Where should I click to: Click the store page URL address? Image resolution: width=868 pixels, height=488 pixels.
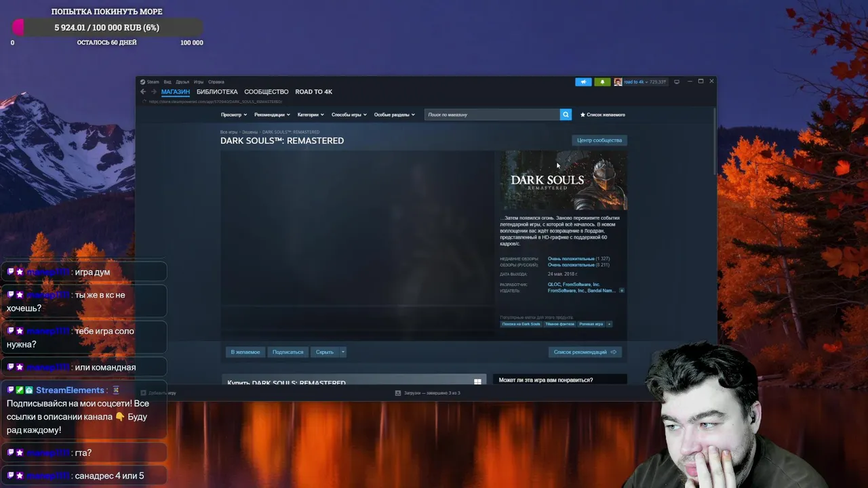point(215,102)
